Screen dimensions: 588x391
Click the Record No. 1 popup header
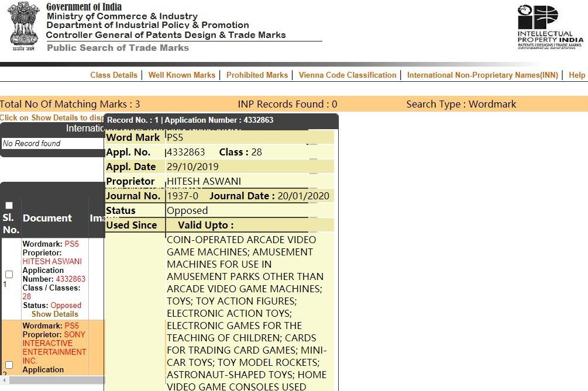(221, 120)
